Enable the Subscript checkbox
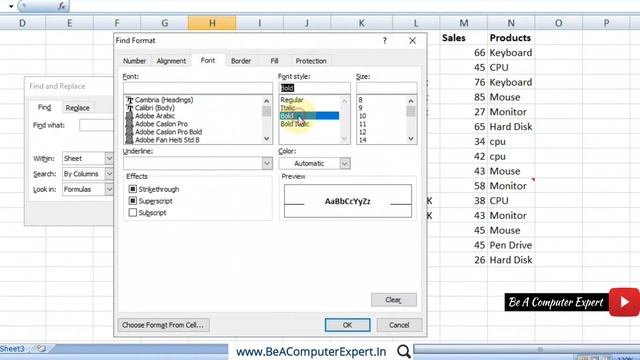 (x=133, y=213)
